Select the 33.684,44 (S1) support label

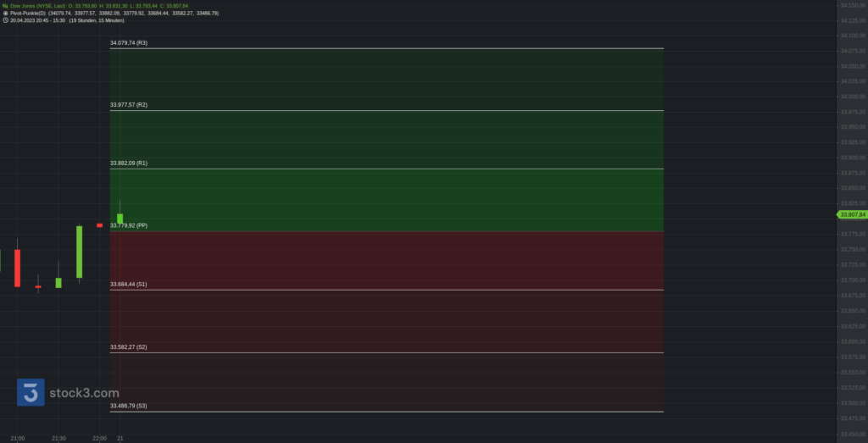tap(129, 285)
